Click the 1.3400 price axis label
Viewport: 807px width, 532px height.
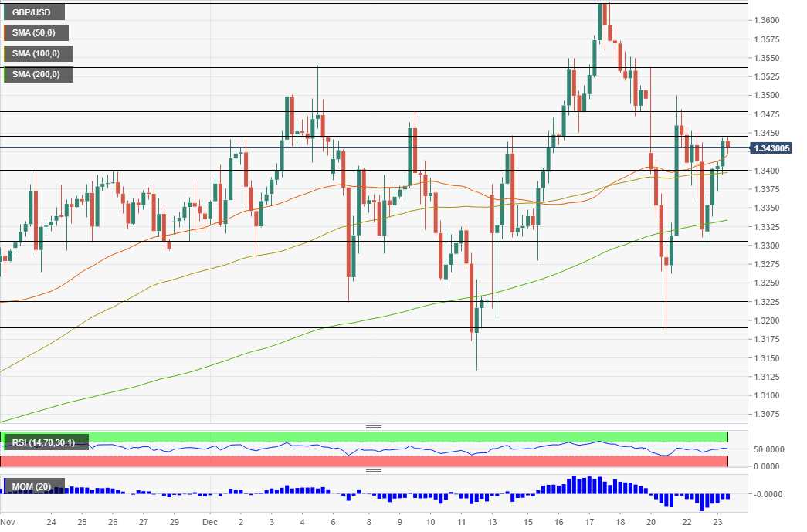[x=766, y=171]
